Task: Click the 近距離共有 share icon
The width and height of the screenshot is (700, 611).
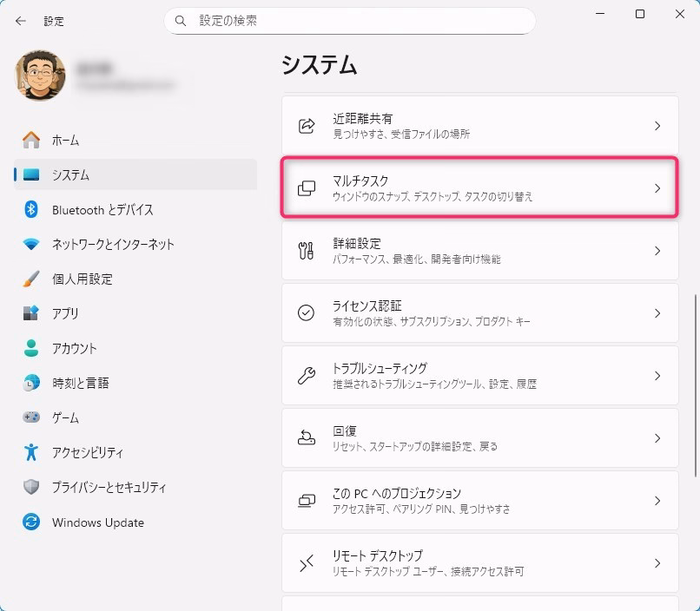Action: click(x=306, y=126)
